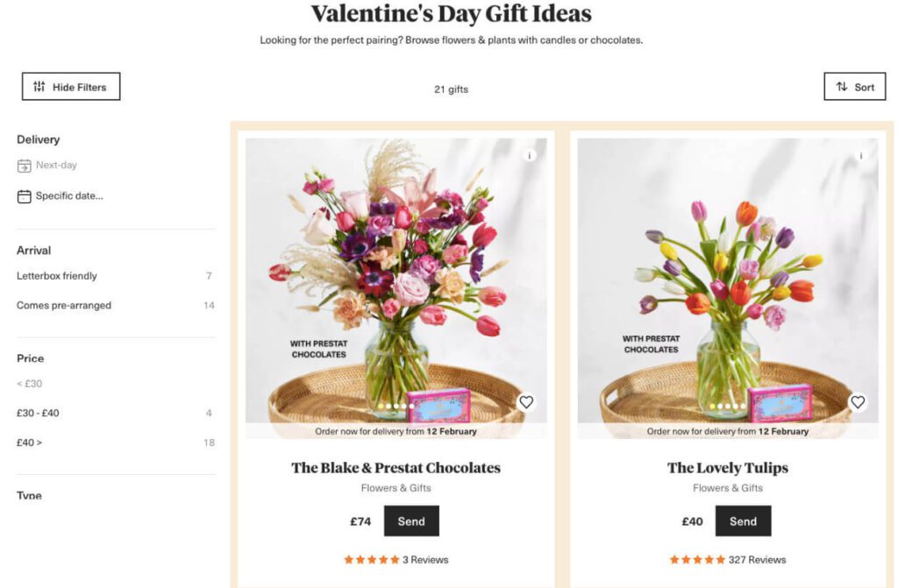Toggle the Hide Filters button
The image size is (898, 588).
[x=71, y=87]
